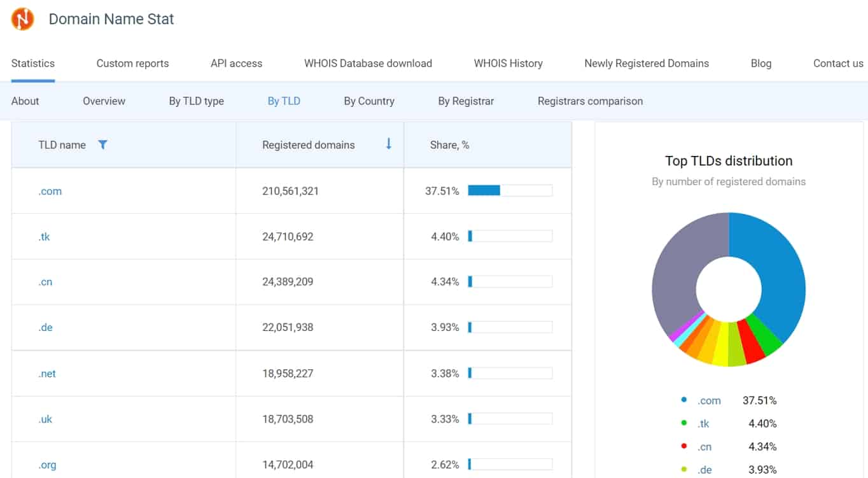868x478 pixels.
Task: Click the .com legend label under chart
Action: [709, 400]
